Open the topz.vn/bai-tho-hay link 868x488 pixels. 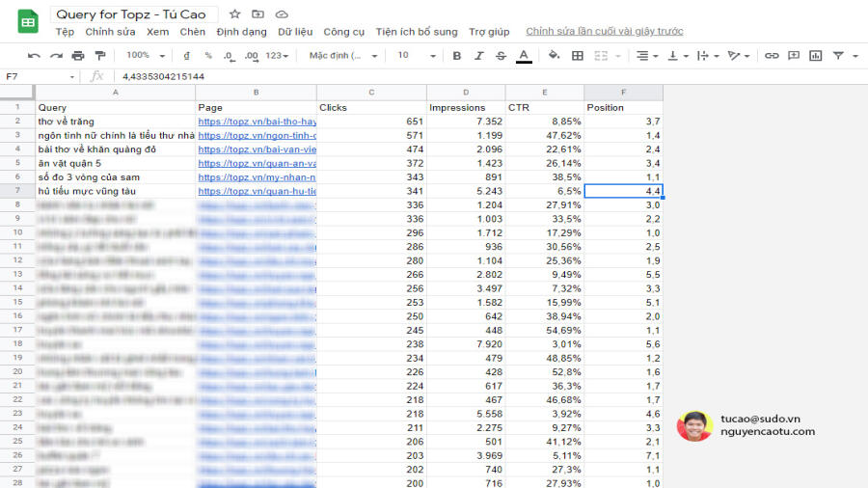pyautogui.click(x=258, y=122)
